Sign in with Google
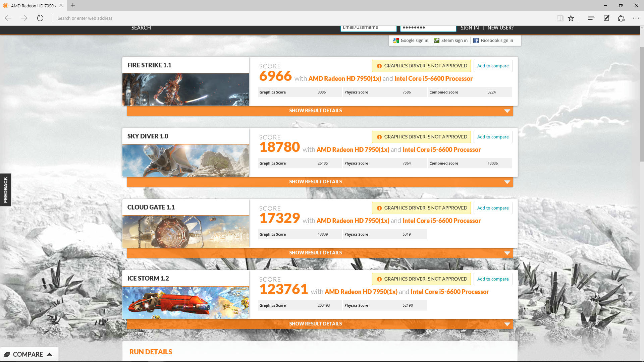Image resolution: width=644 pixels, height=362 pixels. click(411, 41)
